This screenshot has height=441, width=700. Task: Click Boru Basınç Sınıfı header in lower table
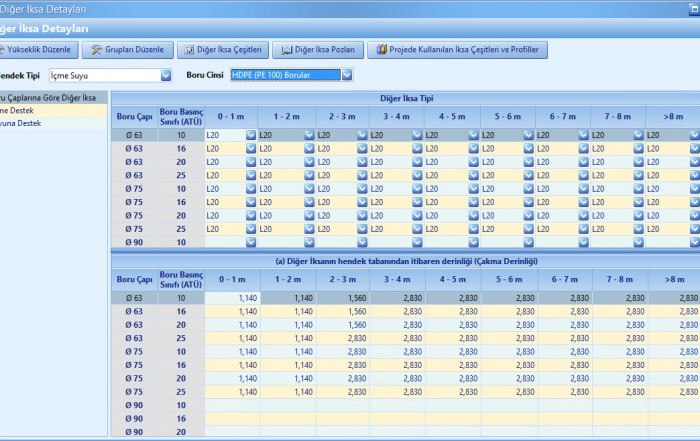coord(181,280)
